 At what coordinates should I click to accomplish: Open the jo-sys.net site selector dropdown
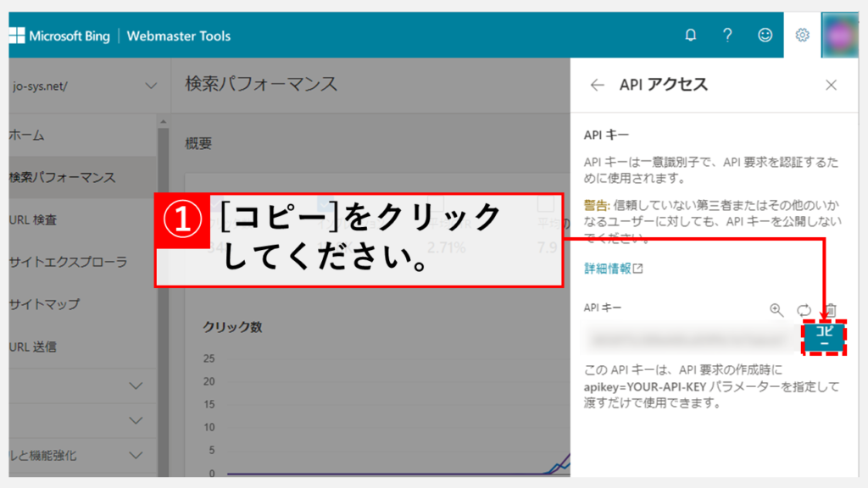[x=151, y=86]
